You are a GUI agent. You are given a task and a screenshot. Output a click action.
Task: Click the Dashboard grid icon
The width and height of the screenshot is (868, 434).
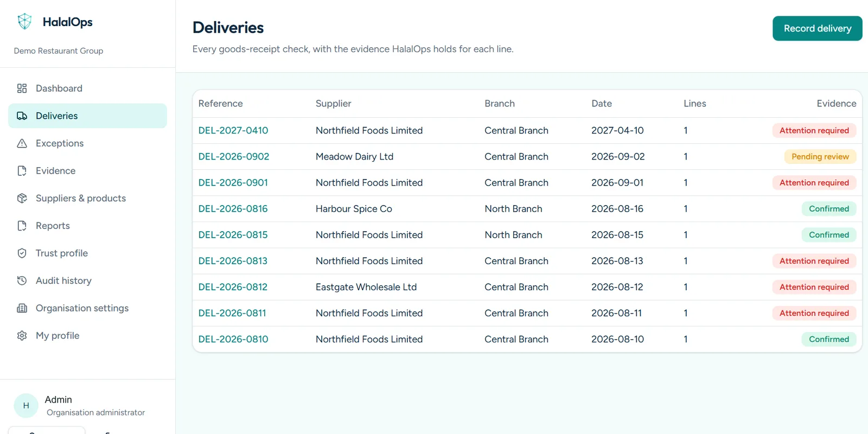[22, 88]
